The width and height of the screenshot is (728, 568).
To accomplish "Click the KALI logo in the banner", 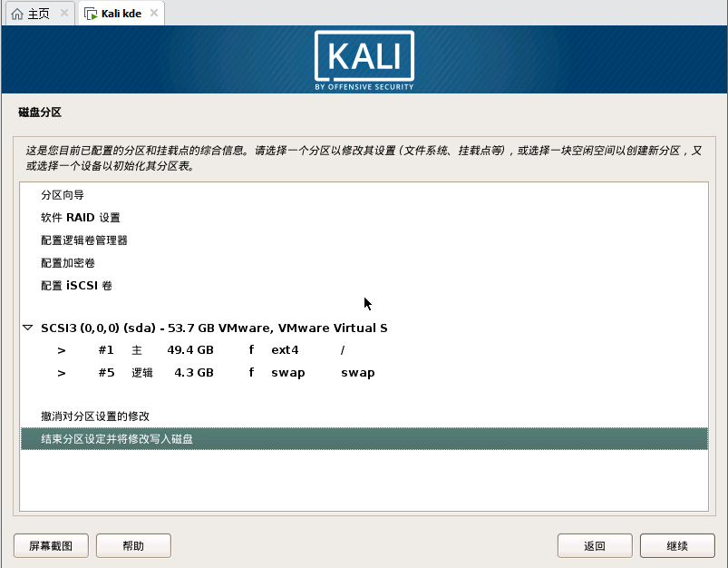I will pos(364,61).
